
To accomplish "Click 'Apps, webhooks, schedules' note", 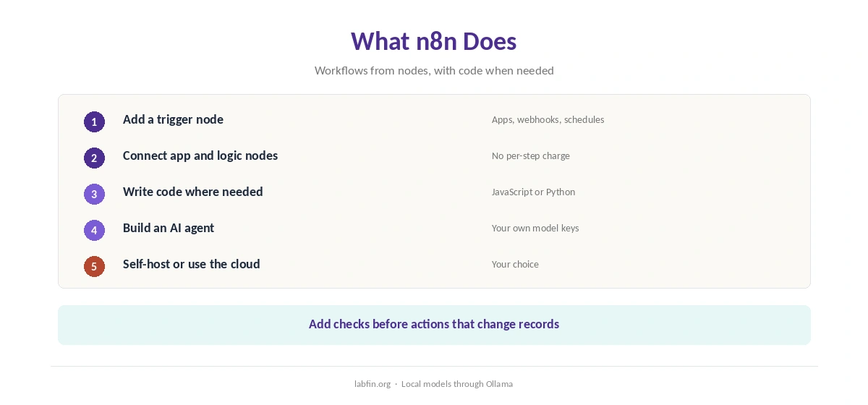I will (548, 119).
